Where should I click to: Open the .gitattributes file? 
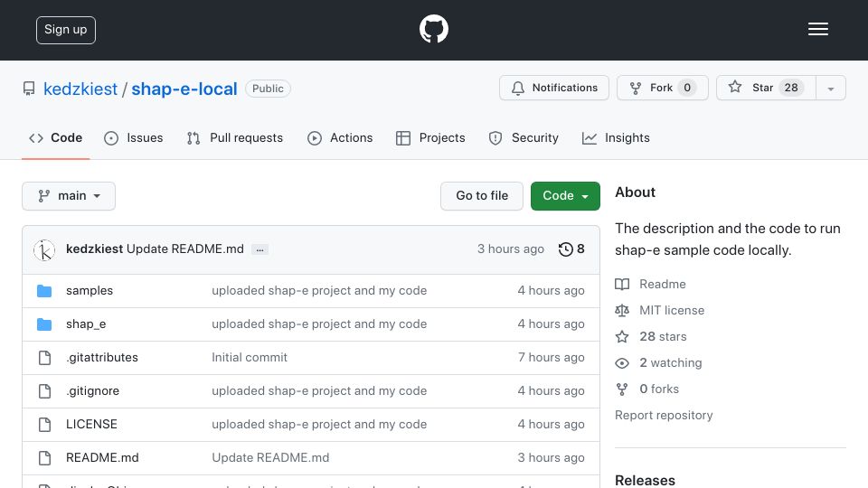(102, 358)
